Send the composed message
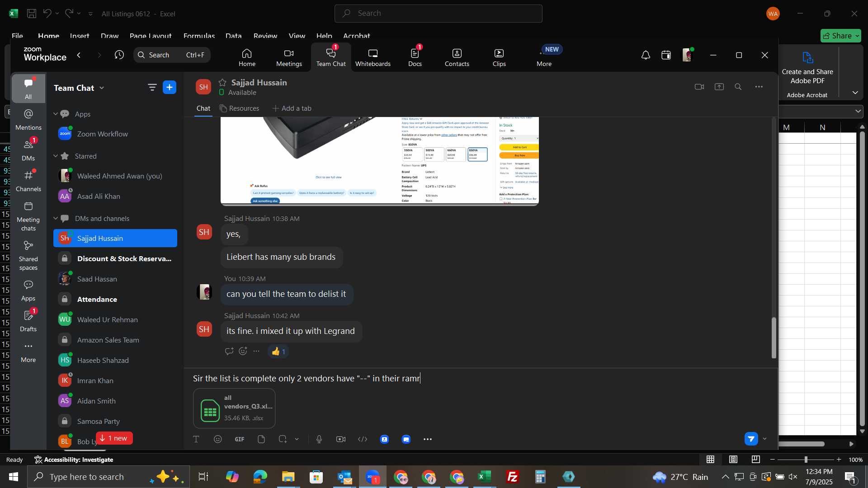Image resolution: width=868 pixels, height=488 pixels. (x=751, y=439)
